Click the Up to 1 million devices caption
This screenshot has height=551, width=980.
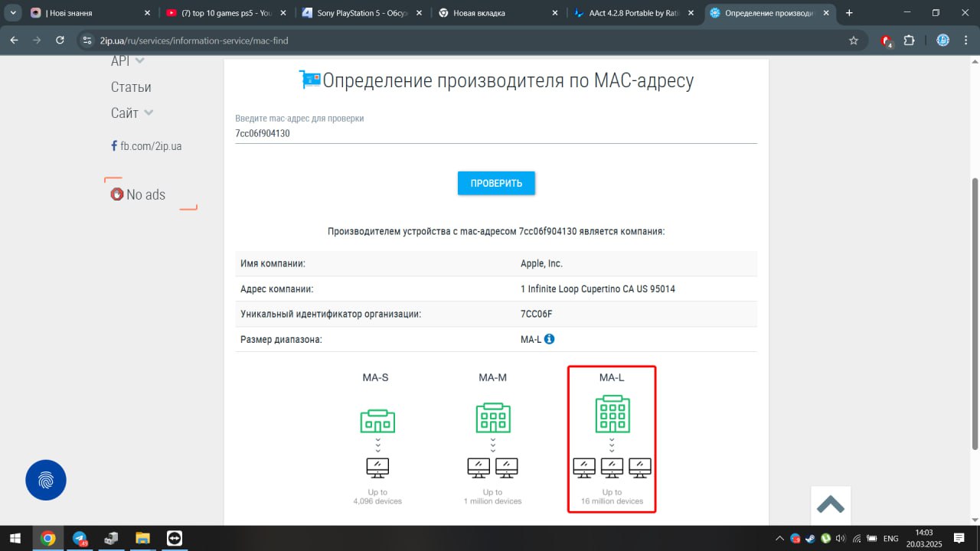click(492, 497)
